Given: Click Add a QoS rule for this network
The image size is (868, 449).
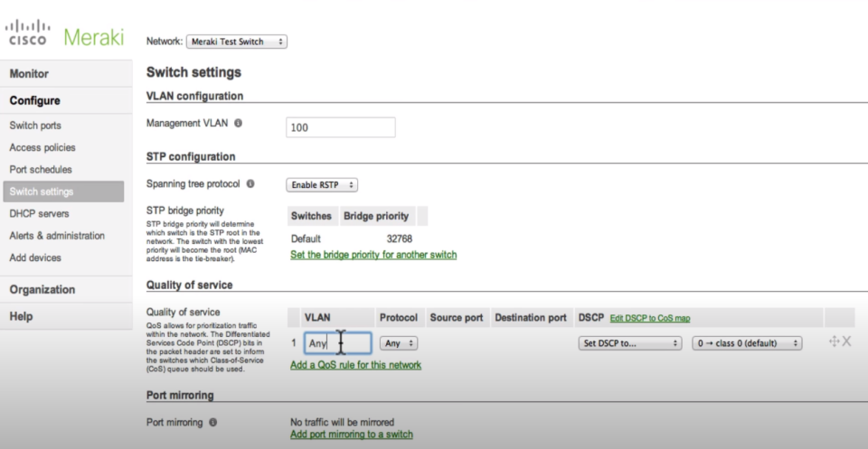Looking at the screenshot, I should pyautogui.click(x=356, y=365).
